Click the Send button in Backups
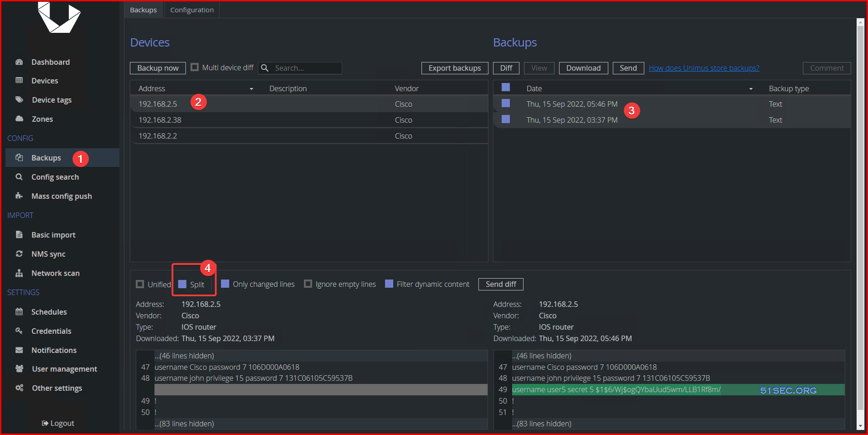Viewport: 868px width, 435px height. 628,68
